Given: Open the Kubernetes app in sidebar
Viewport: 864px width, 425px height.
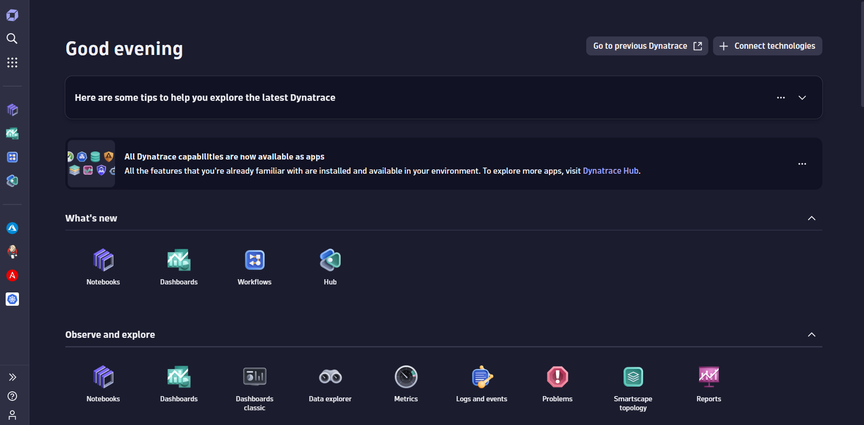Looking at the screenshot, I should pos(12,299).
